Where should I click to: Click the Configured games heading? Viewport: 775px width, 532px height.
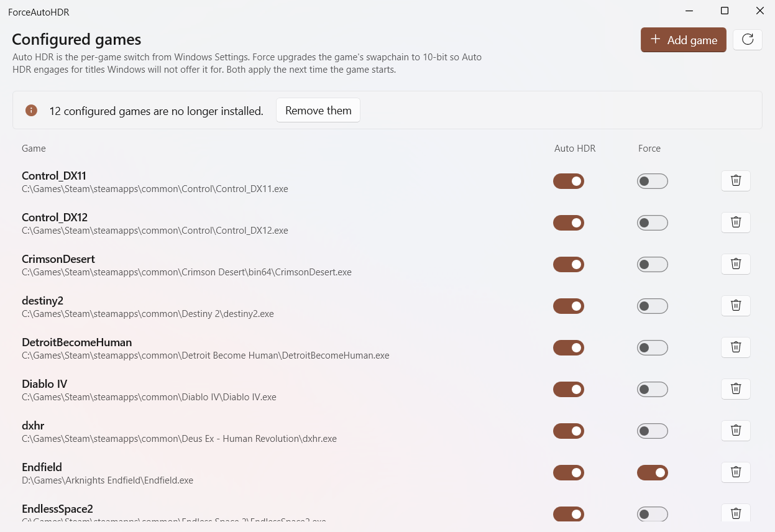point(77,40)
